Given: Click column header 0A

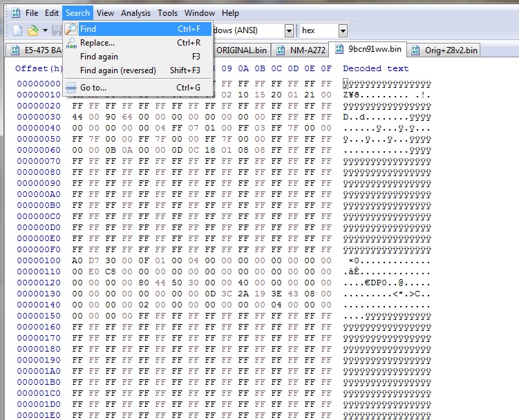Looking at the screenshot, I should pos(243,68).
